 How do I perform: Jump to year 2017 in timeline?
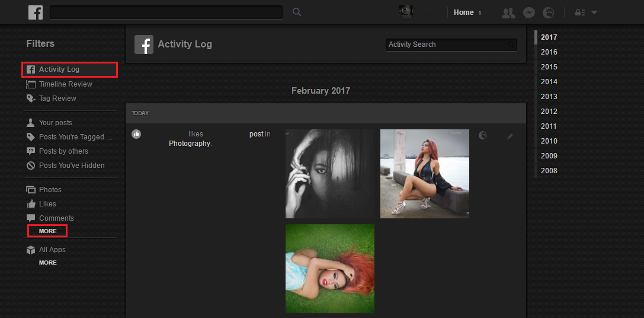[x=549, y=37]
